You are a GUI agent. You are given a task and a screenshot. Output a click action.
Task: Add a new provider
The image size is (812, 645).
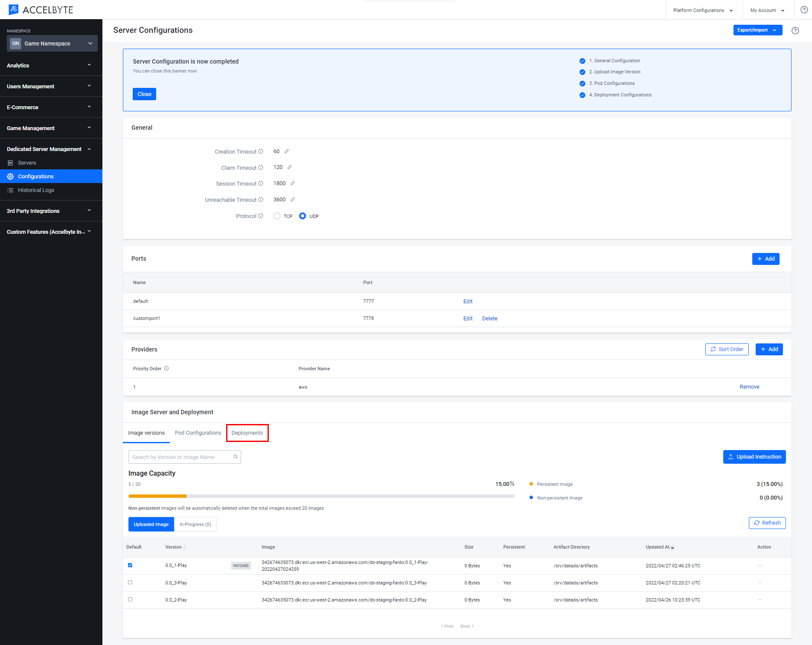[769, 349]
